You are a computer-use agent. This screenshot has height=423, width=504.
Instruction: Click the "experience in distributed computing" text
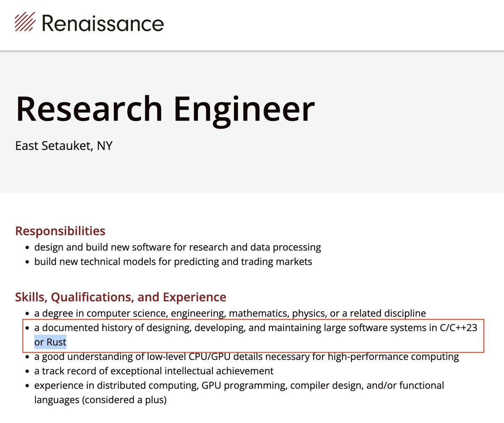coord(239,385)
